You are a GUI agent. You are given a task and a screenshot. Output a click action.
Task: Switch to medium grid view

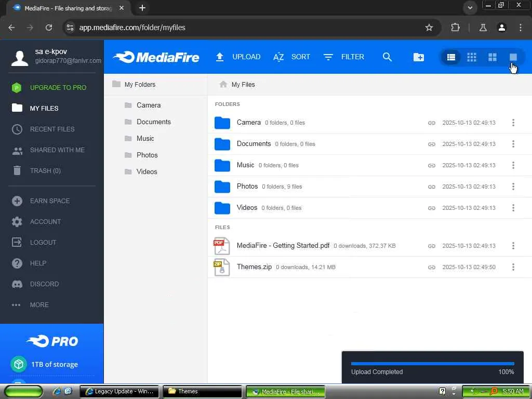pos(493,57)
